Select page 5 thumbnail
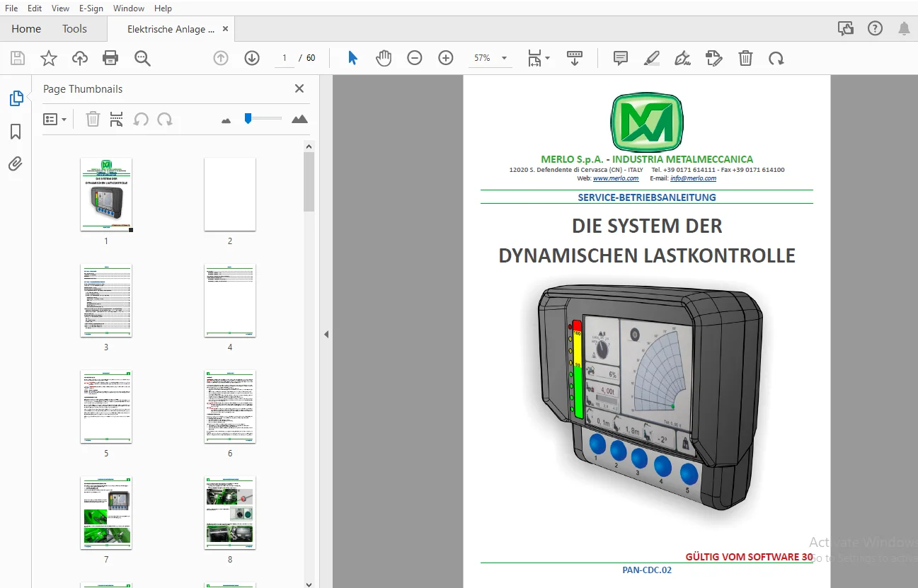 106,407
